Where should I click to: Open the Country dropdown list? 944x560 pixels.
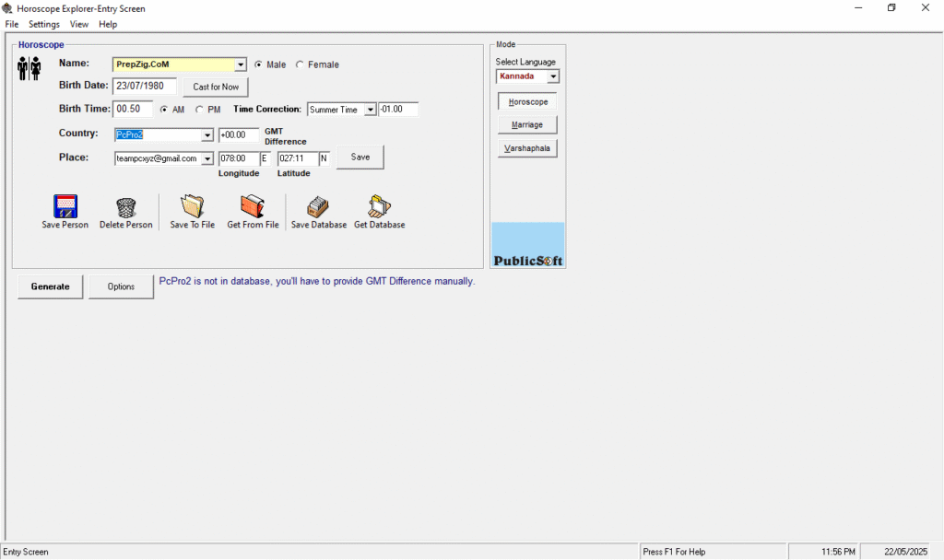[x=207, y=135]
